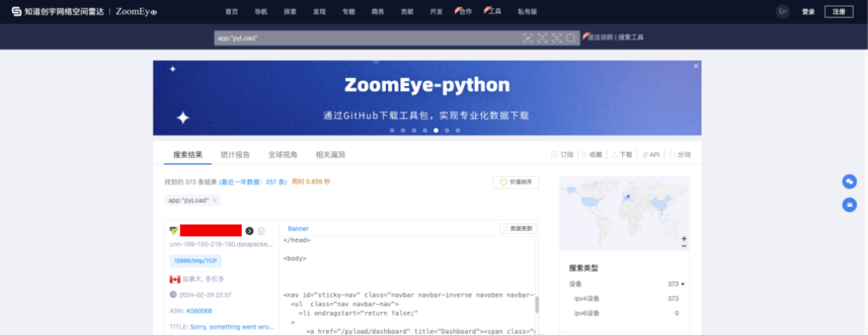Open the 导航 menu item
The image size is (868, 335).
click(x=261, y=12)
